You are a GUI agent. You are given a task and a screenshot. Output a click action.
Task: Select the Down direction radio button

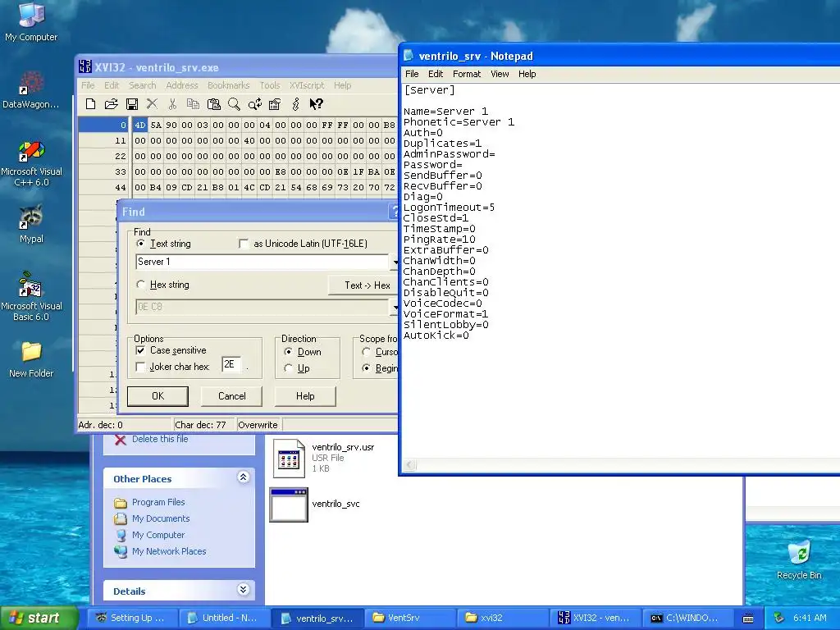(288, 352)
